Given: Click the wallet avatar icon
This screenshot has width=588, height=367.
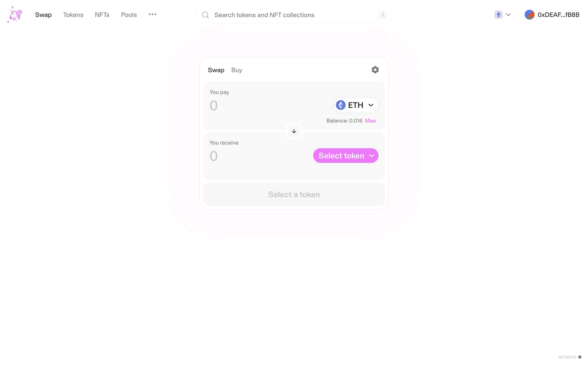Looking at the screenshot, I should click(529, 15).
